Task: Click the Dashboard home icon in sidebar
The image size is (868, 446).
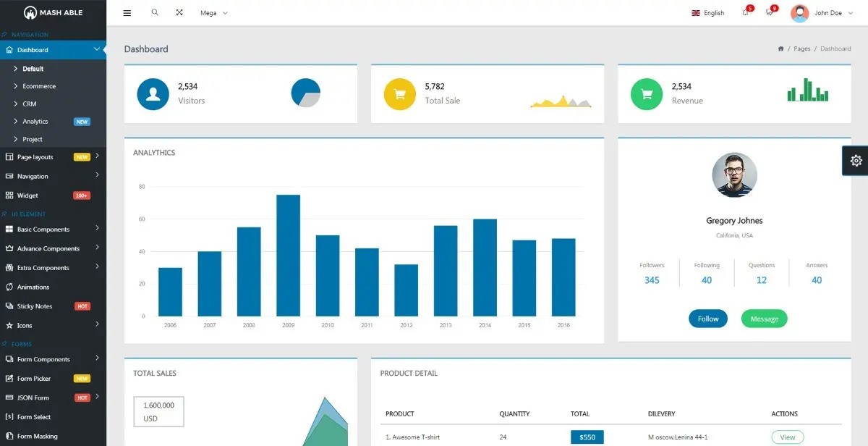Action: point(9,50)
